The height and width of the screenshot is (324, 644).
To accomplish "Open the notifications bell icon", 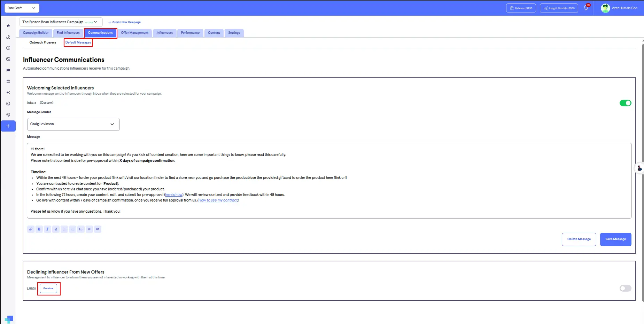I will [586, 8].
